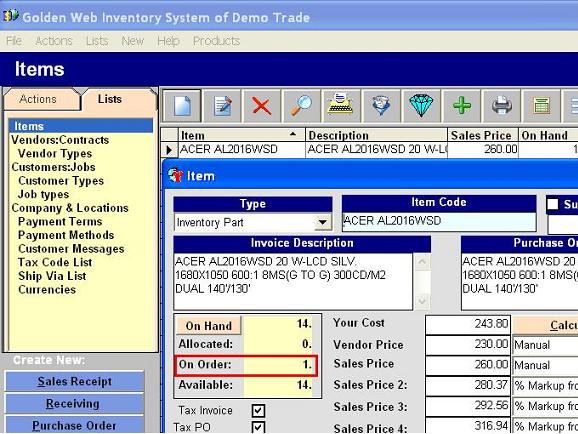Switch to the Lists side panel tab
The height and width of the screenshot is (434, 578).
(x=110, y=99)
